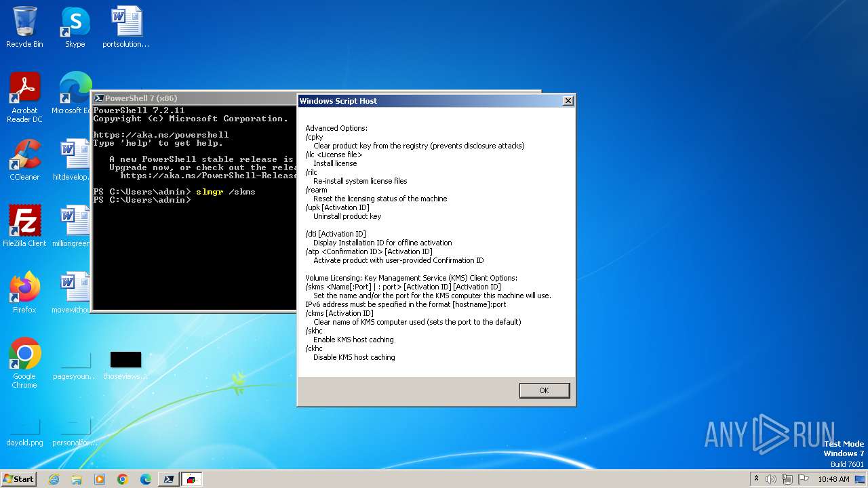Viewport: 868px width, 488px height.
Task: Click '/rilc' option text in dialog
Action: (x=311, y=172)
